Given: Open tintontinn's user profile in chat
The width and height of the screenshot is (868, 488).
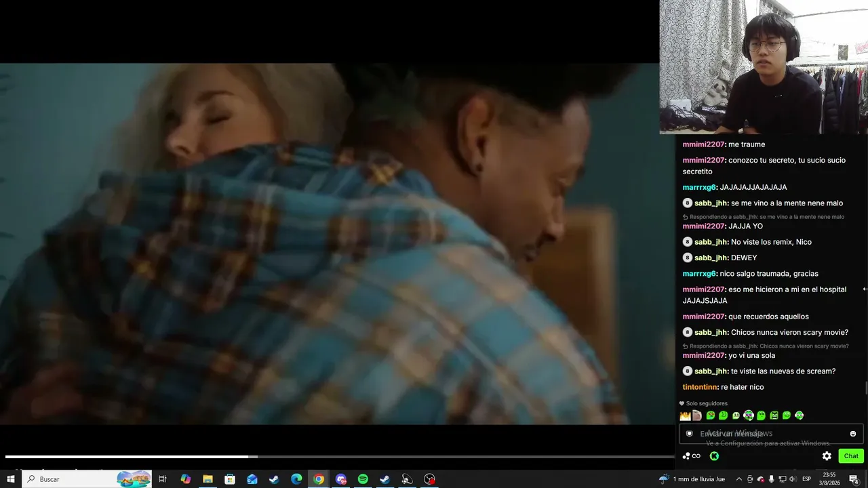Looking at the screenshot, I should click(701, 387).
